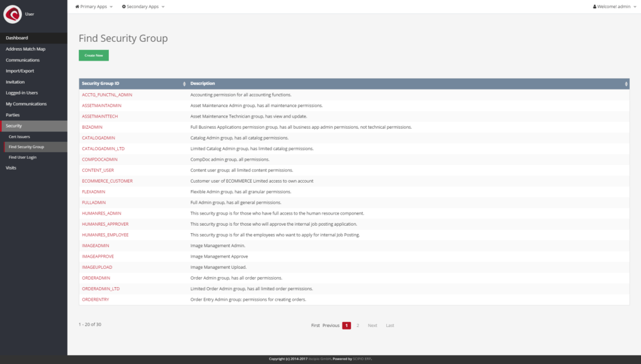
Task: Open the ACCTG_FUNCTNL_ADMIN group link
Action: pos(107,95)
